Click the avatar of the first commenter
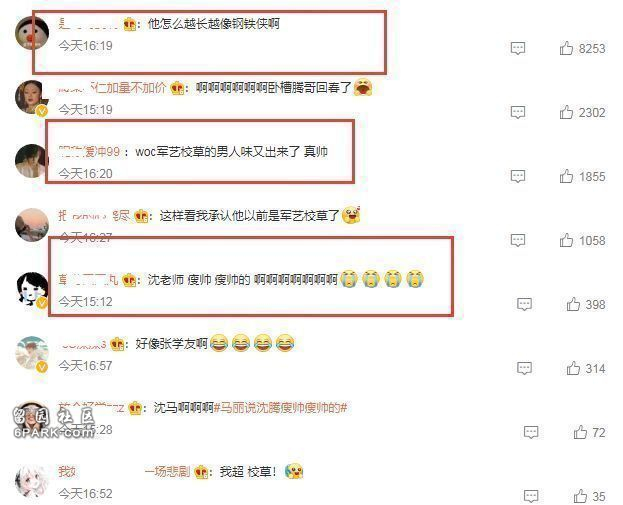Image resolution: width=623 pixels, height=505 pixels. (32, 33)
